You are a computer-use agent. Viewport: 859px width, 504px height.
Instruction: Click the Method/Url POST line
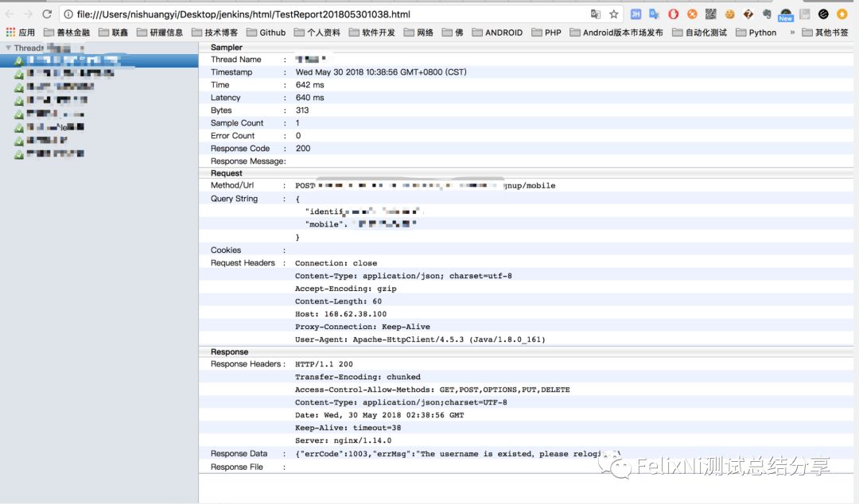[425, 186]
